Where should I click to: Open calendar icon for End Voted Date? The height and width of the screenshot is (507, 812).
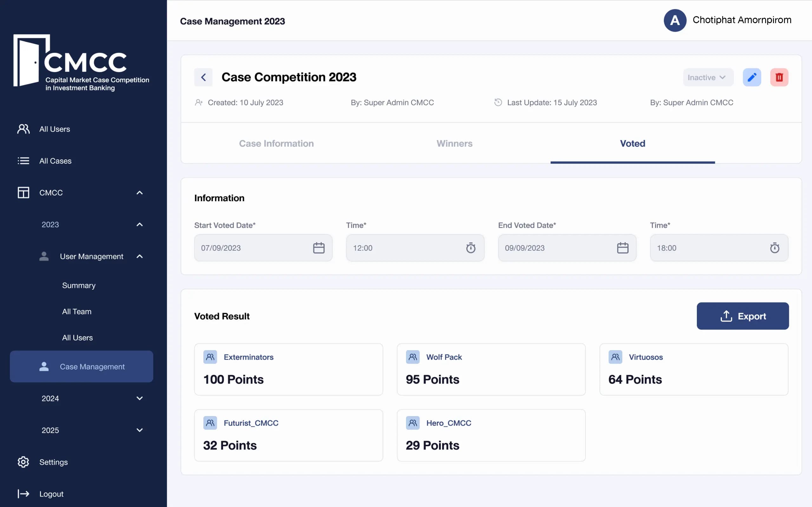(x=622, y=248)
